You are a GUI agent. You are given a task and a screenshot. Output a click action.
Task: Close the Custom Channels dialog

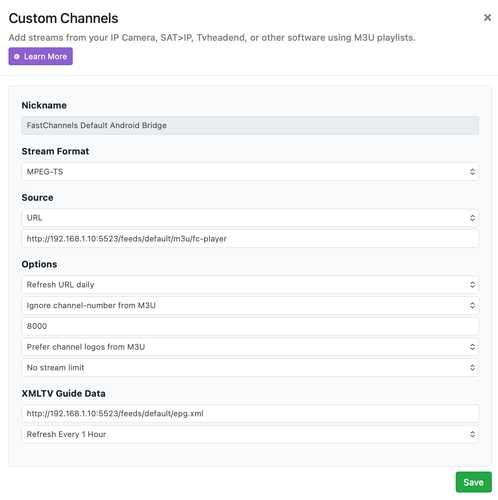[487, 18]
